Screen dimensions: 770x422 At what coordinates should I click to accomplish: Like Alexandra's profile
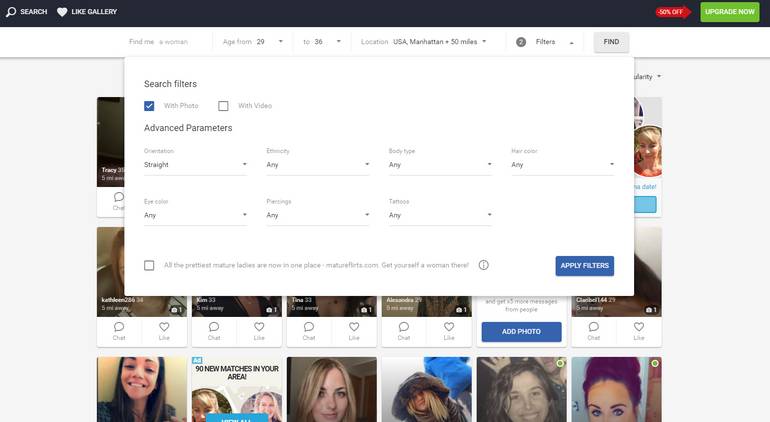(449, 331)
